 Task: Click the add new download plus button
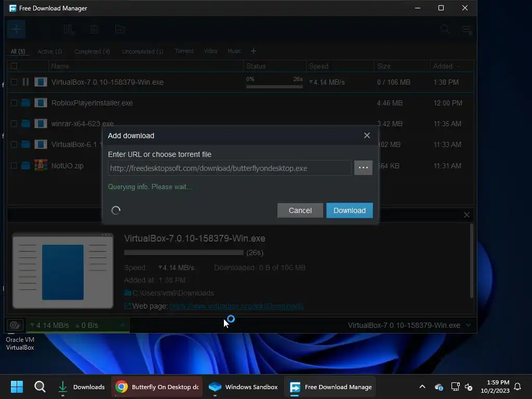click(16, 30)
